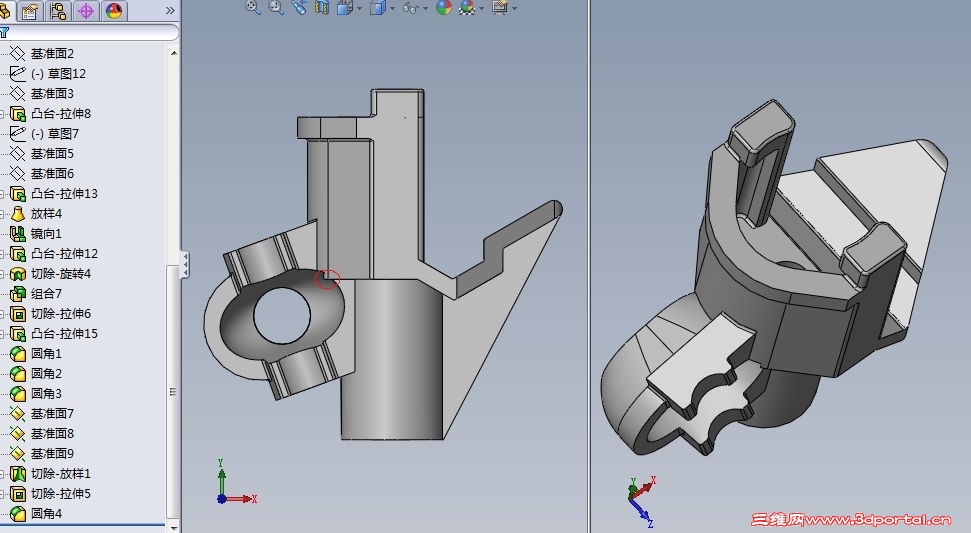Collapse the FeatureManager panel with the side handle
The width and height of the screenshot is (971, 533).
185,265
